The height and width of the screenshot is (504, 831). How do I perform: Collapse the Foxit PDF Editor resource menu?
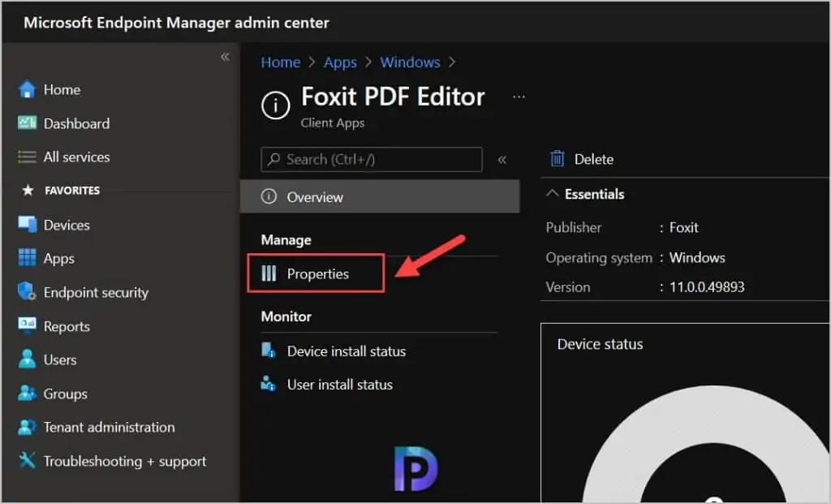(x=502, y=160)
